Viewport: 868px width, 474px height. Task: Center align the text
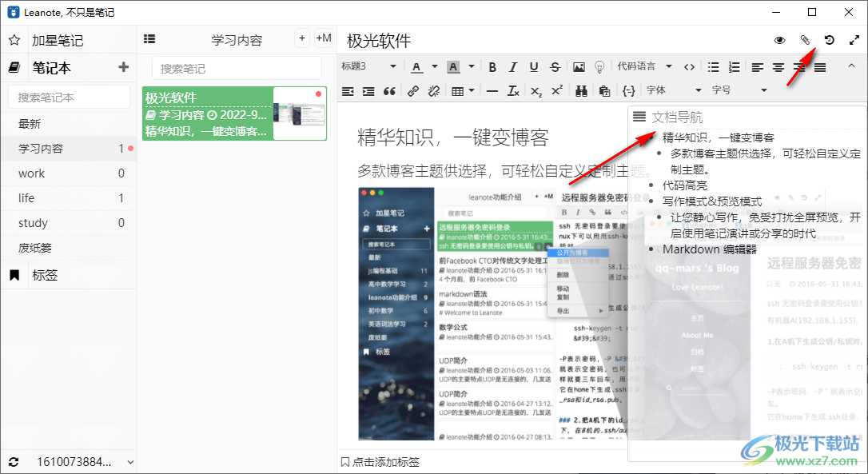778,67
